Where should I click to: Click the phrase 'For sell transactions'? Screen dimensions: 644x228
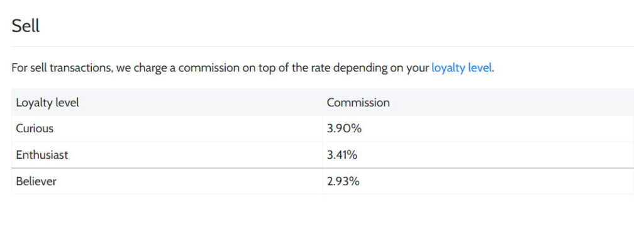point(62,68)
